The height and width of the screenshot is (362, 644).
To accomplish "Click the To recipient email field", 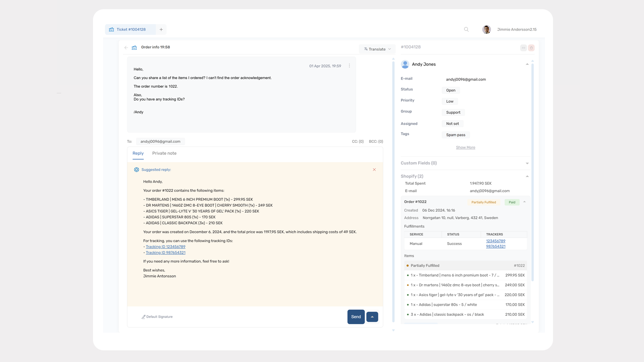I will click(160, 142).
